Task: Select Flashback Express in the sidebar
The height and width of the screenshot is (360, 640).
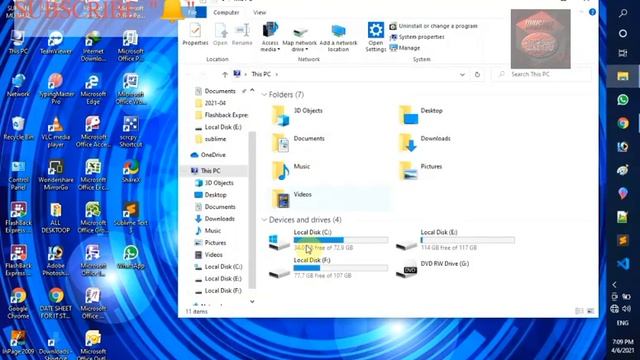Action: click(x=221, y=115)
